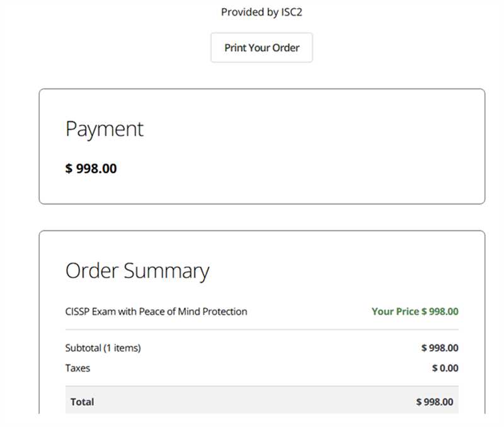Click the divider line below the CISSP item

click(261, 329)
